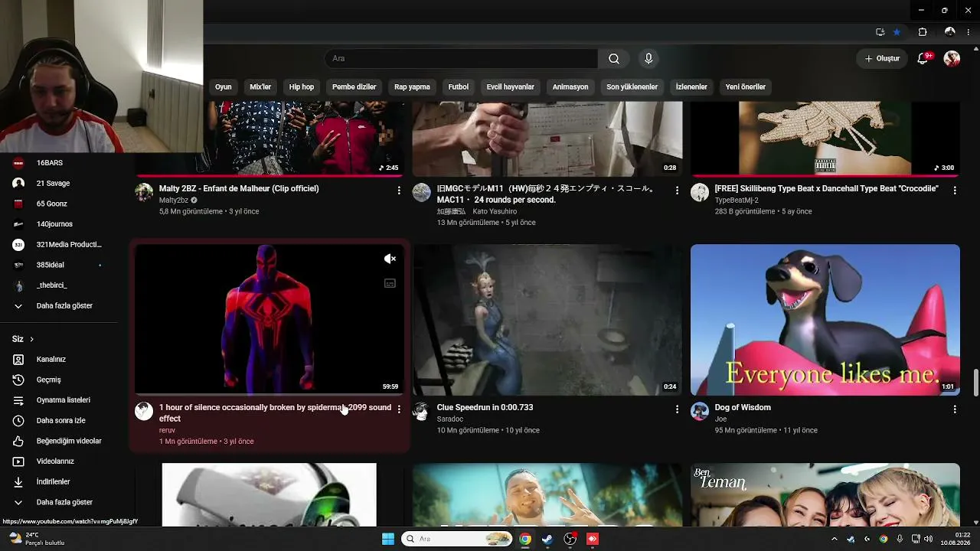The width and height of the screenshot is (980, 551).
Task: Select the Evcil hayvanlar chip
Action: 511,87
